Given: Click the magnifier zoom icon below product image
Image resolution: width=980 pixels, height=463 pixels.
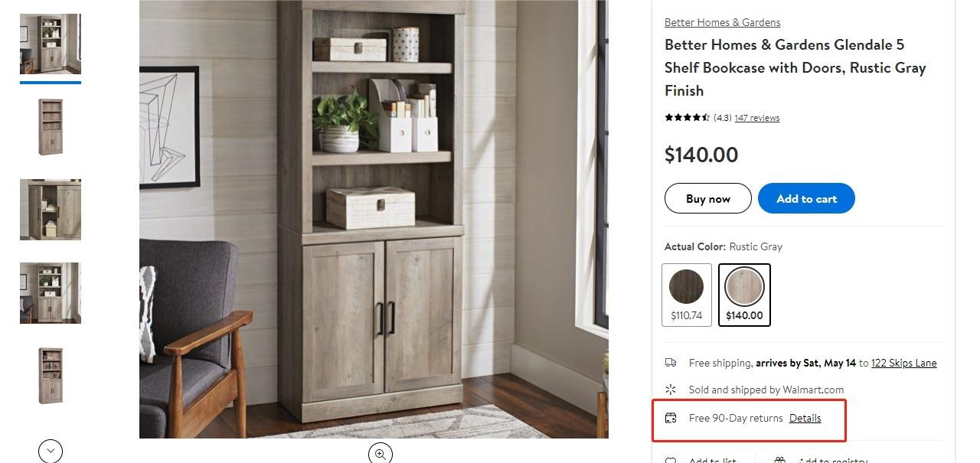Looking at the screenshot, I should pos(381,454).
